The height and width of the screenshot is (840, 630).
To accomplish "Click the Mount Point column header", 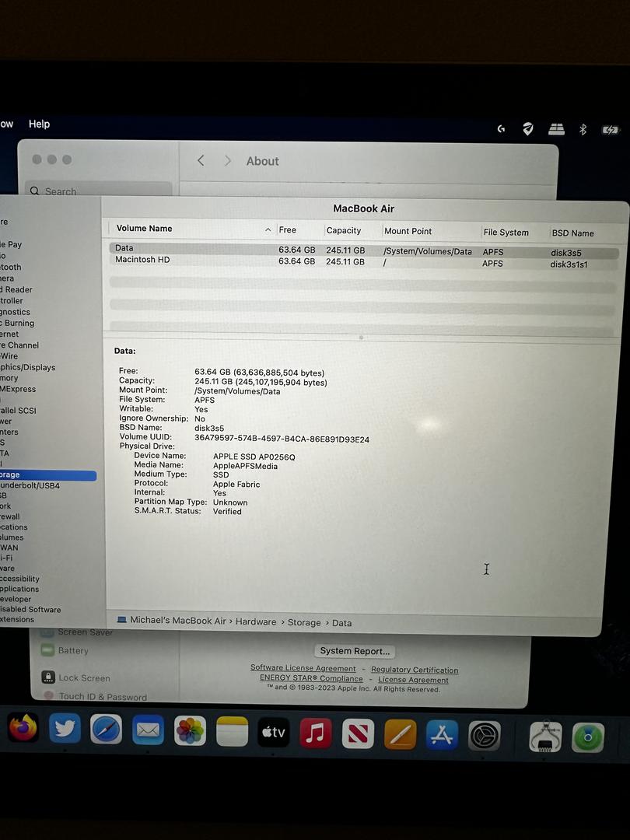I will 408,231.
